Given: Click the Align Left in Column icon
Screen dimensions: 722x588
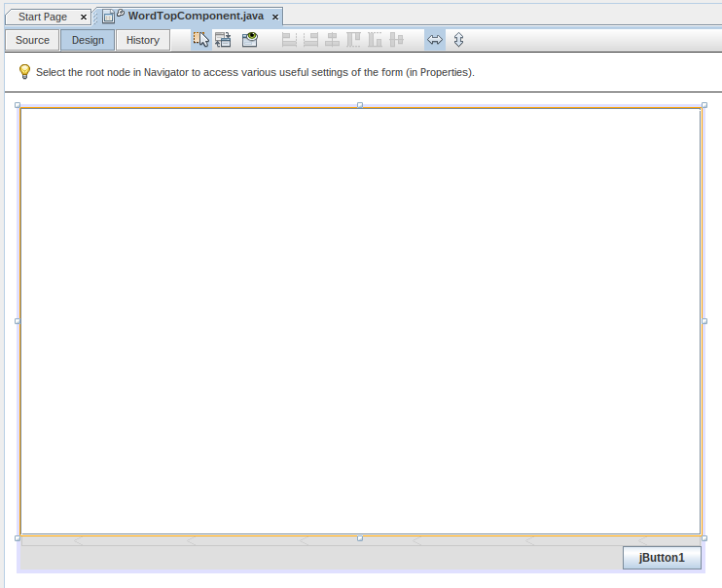Looking at the screenshot, I should tap(289, 40).
